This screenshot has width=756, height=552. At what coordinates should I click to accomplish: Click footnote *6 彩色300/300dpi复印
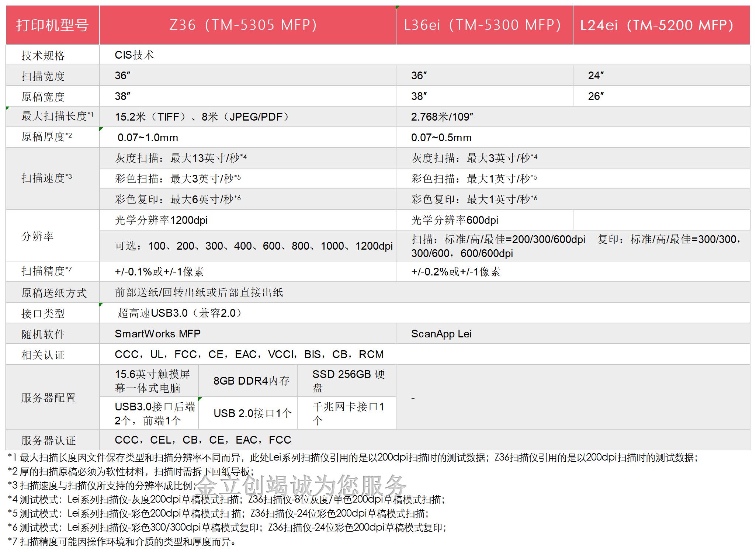227,528
